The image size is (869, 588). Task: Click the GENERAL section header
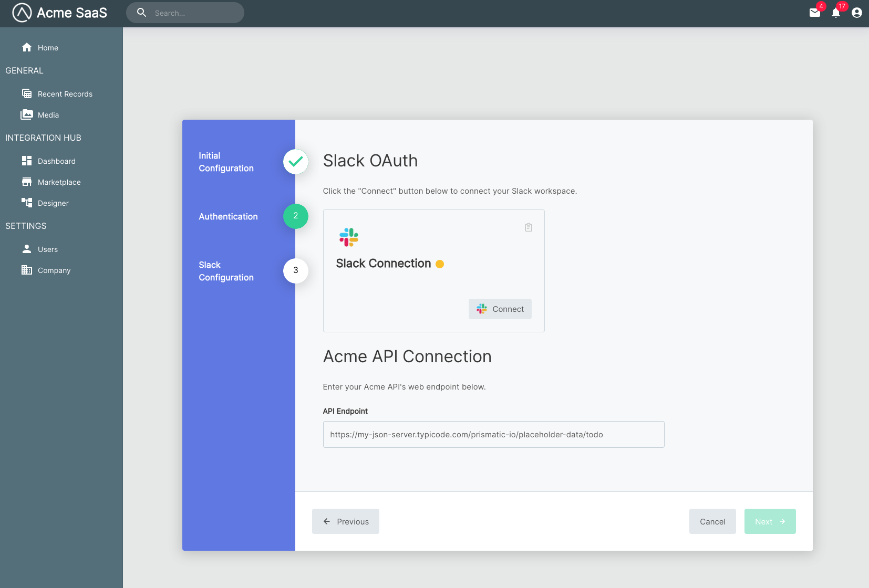24,70
